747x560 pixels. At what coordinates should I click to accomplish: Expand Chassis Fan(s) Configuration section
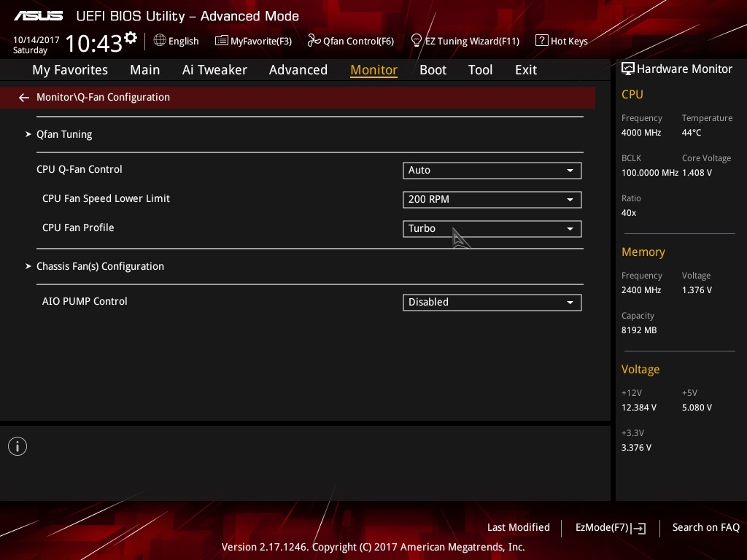[x=100, y=267]
